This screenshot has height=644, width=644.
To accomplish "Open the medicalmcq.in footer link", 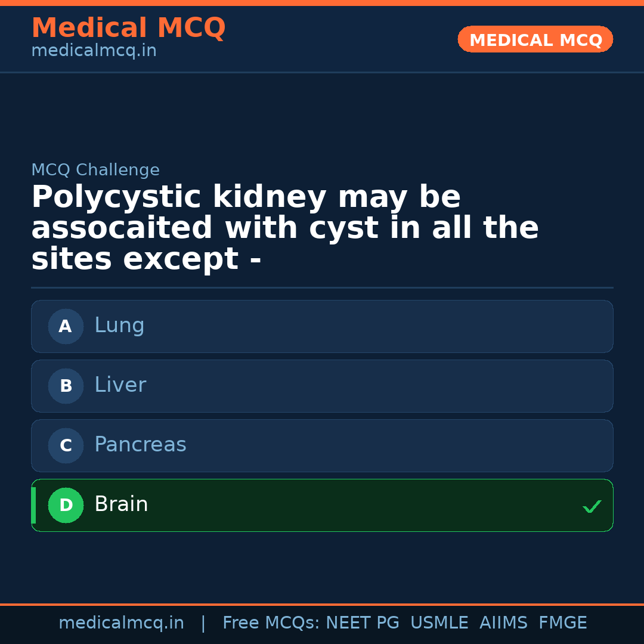I will pos(121,623).
